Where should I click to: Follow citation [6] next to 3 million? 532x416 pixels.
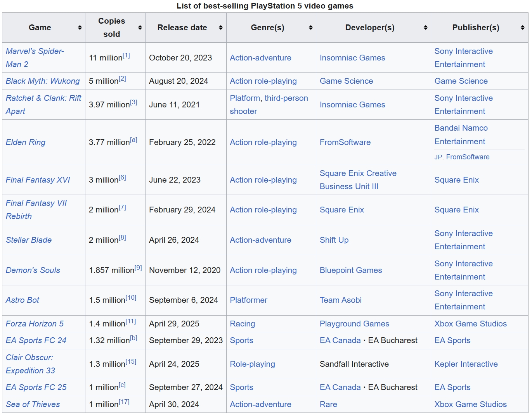pos(123,178)
